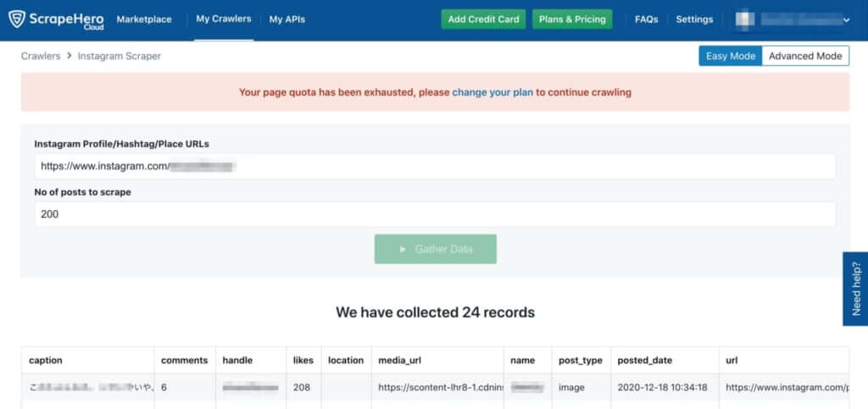This screenshot has height=409, width=868.
Task: Select the 2020-12-18 10:34:18 date cell
Action: pyautogui.click(x=665, y=388)
